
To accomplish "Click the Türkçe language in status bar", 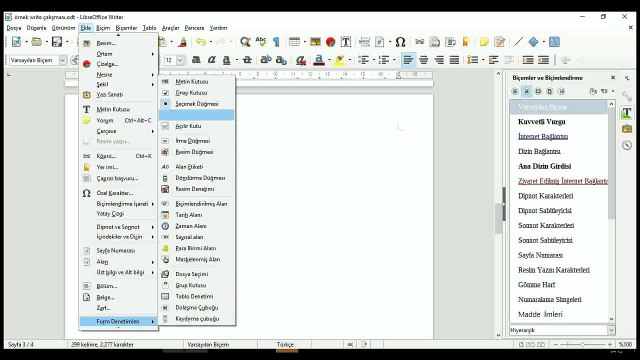I will tap(285, 344).
